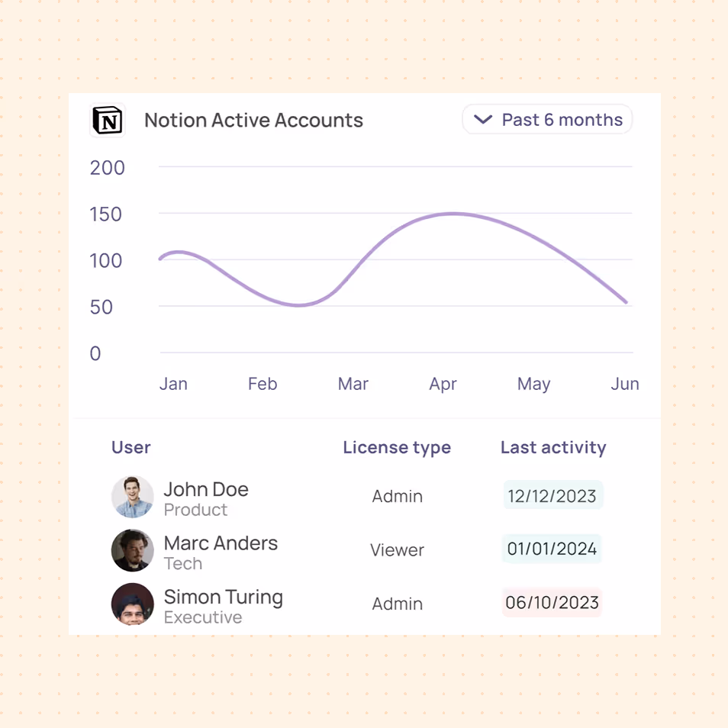Click the chart line peak at April

[453, 214]
